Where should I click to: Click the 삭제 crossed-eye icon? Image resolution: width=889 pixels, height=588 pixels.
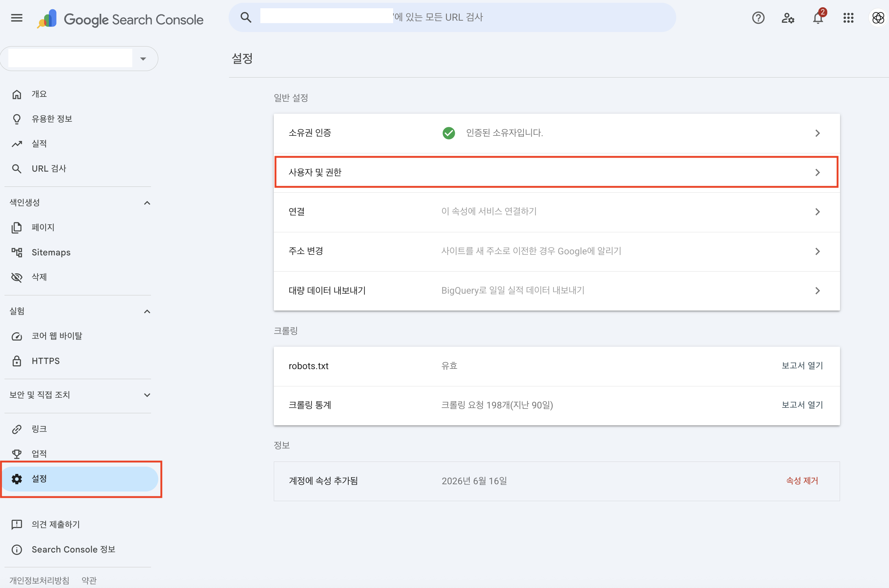point(17,277)
